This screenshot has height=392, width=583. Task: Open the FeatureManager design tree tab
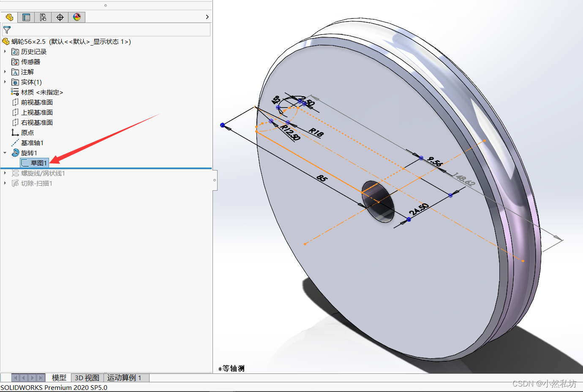click(9, 17)
